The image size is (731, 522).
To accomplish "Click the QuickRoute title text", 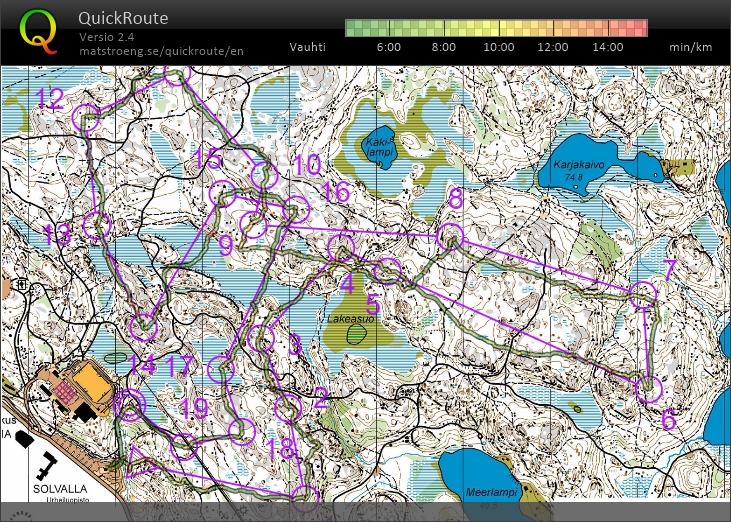I will [x=122, y=18].
